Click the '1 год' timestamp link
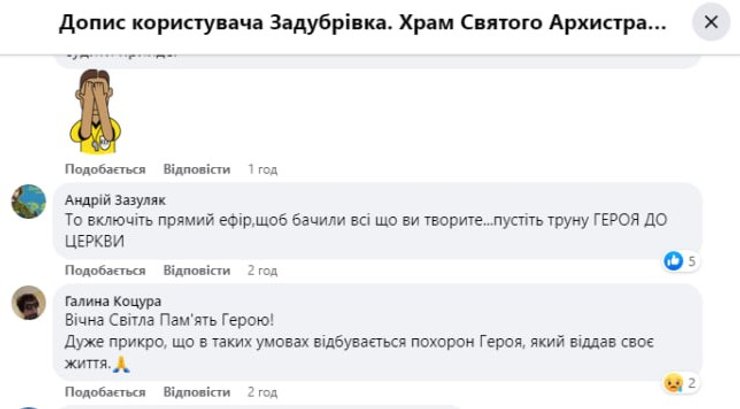Screen dimensions: 740x409 (262, 170)
